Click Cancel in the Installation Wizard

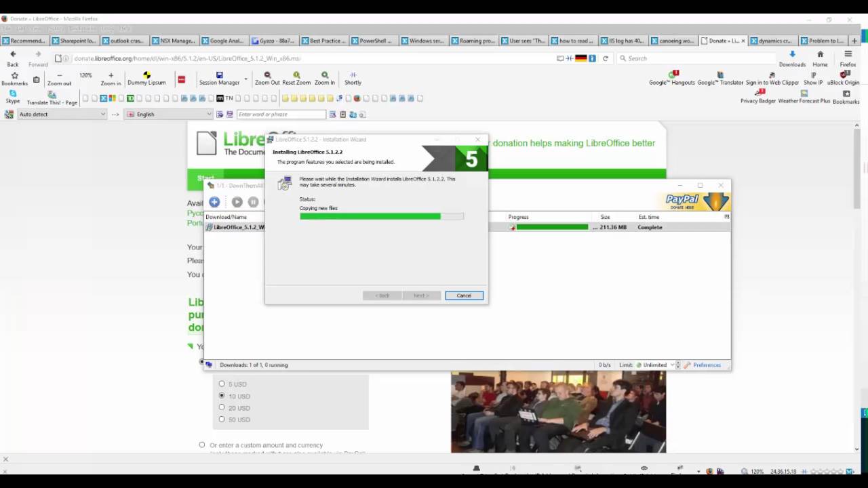pyautogui.click(x=464, y=296)
